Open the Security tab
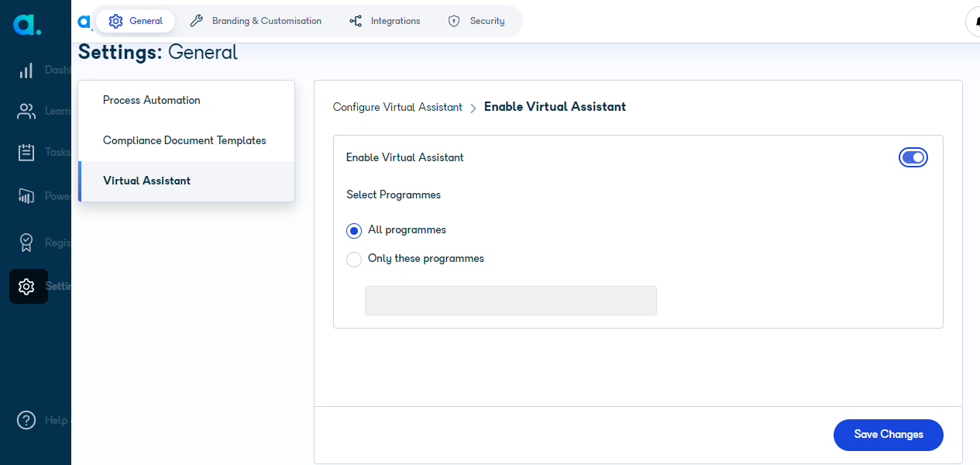The image size is (980, 465). point(476,21)
